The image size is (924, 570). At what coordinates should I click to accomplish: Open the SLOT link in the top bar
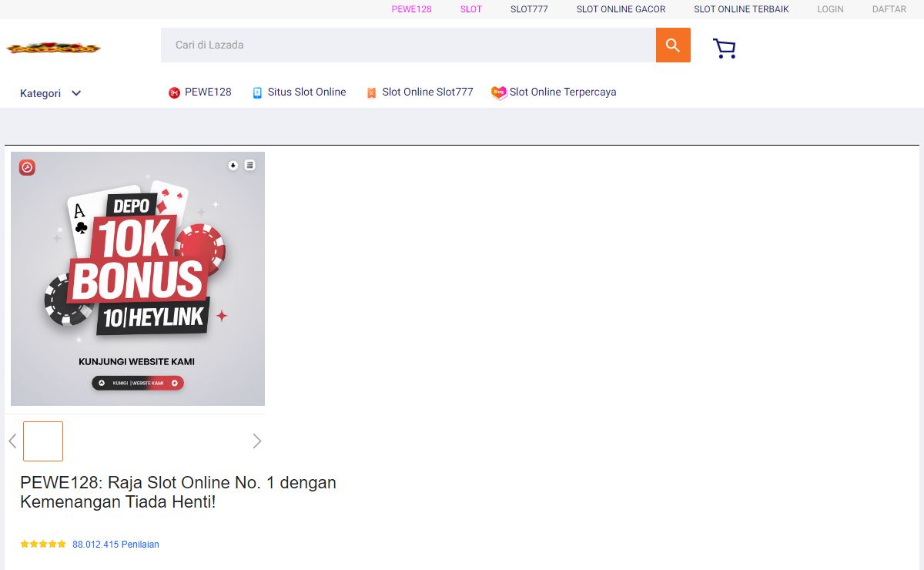pyautogui.click(x=471, y=9)
